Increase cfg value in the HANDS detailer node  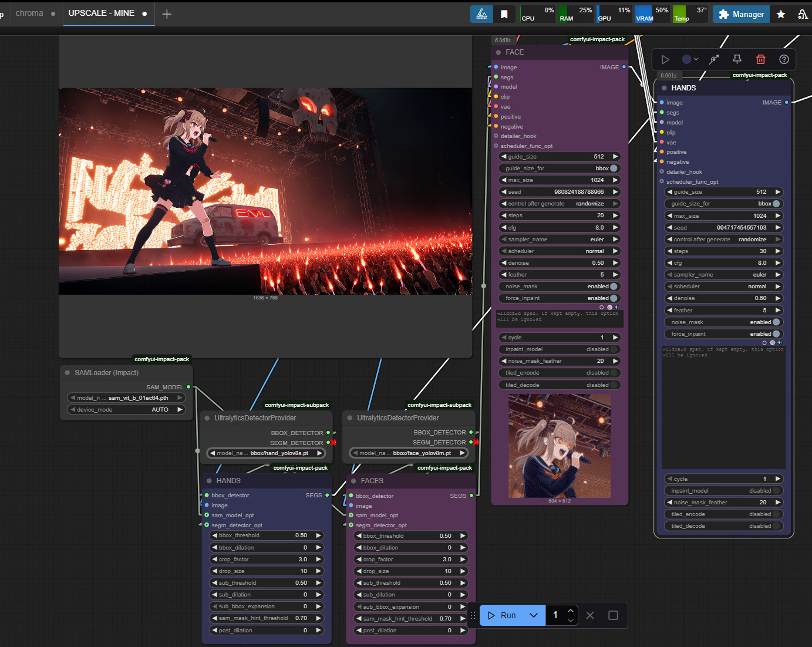778,263
